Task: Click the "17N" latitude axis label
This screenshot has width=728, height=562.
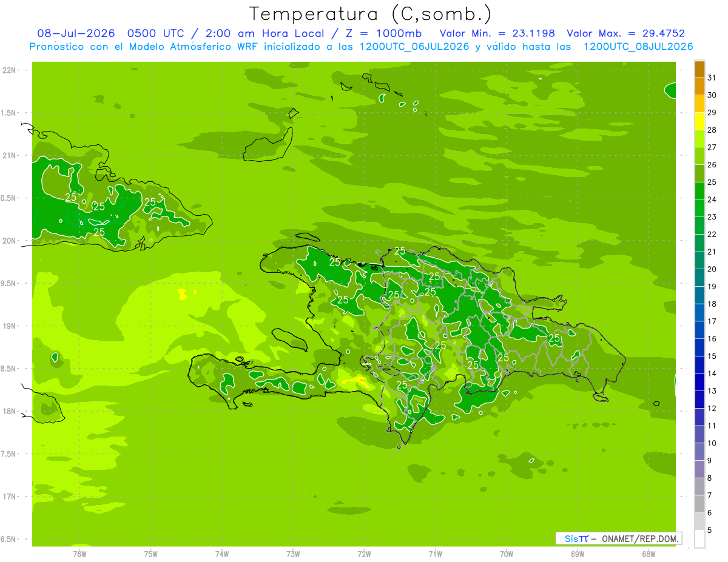Action: click(9, 497)
